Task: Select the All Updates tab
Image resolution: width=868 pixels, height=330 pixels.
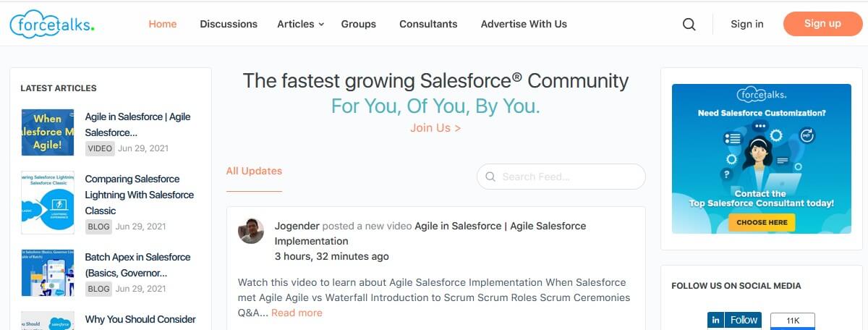Action: [x=254, y=172]
